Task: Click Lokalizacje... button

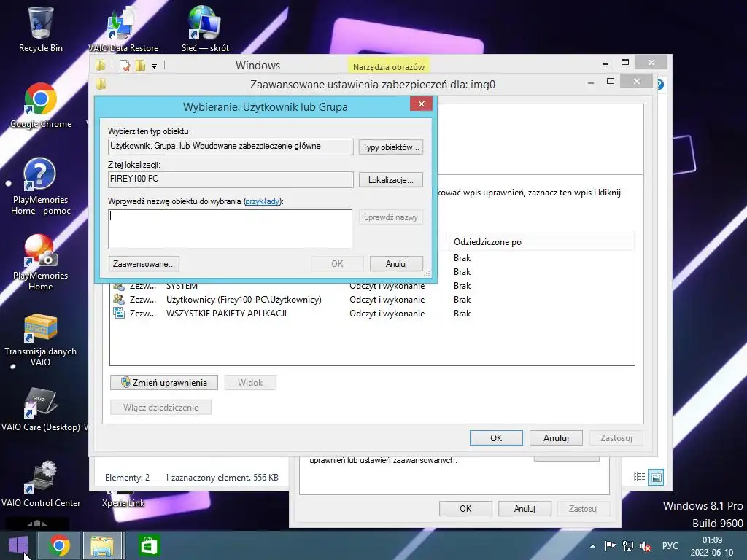Action: pos(391,180)
